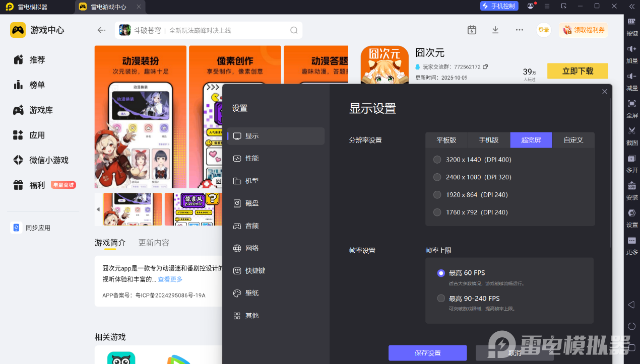Click the 立即下载 button
The height and width of the screenshot is (364, 640).
coord(578,71)
